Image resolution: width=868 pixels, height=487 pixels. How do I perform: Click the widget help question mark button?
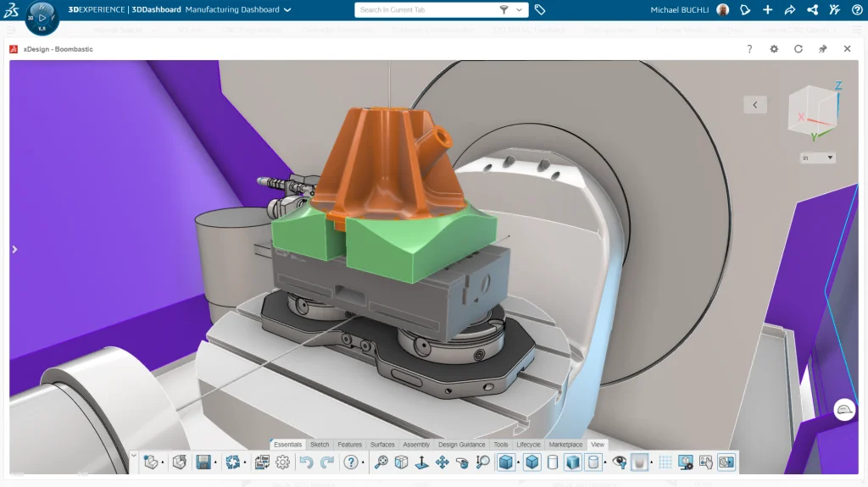pos(749,49)
